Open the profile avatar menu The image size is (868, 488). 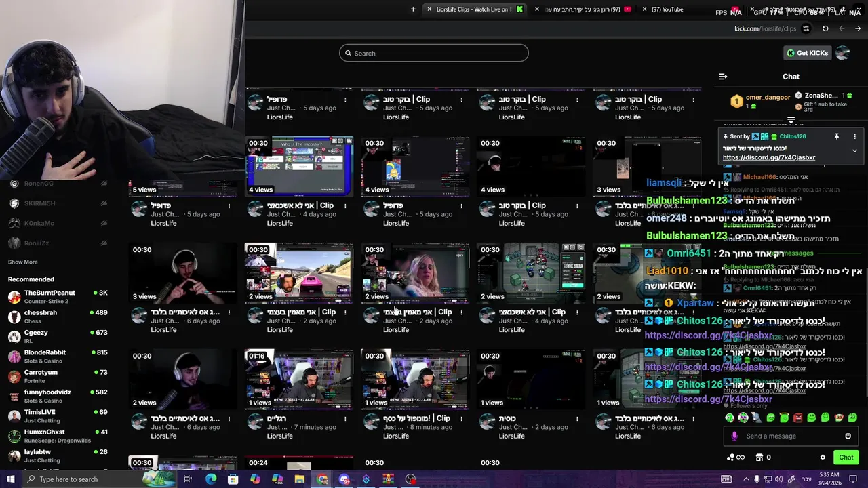(843, 53)
